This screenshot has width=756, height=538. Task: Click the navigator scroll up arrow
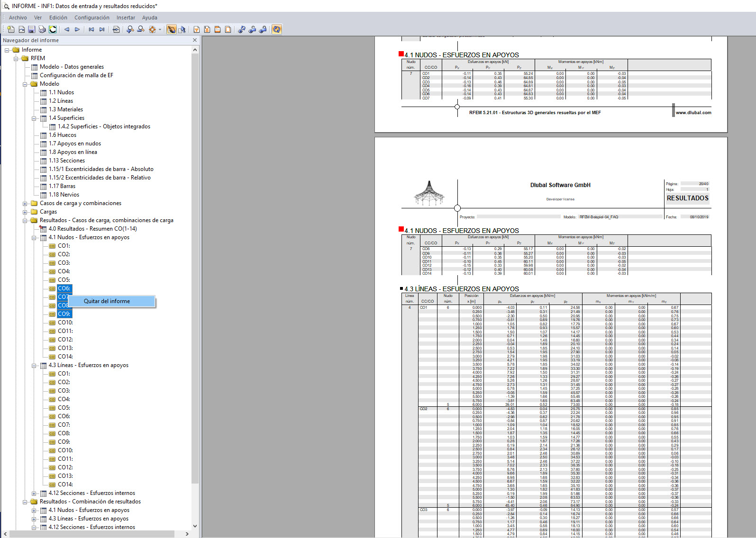195,49
